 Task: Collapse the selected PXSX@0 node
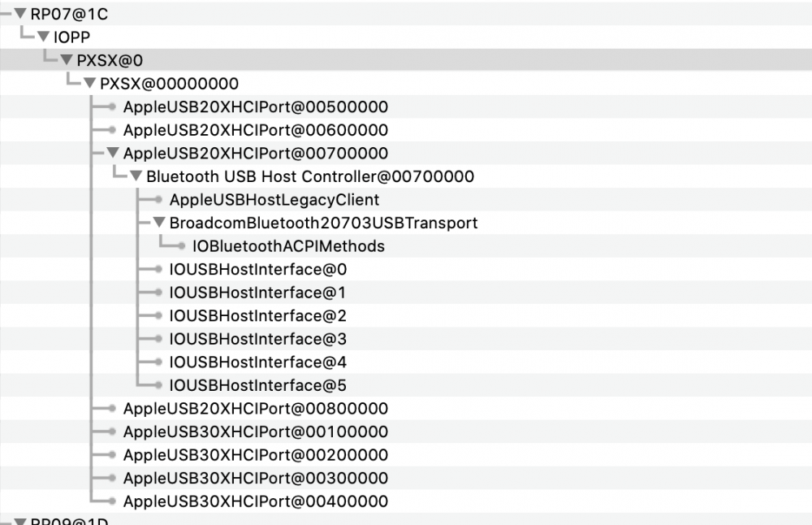click(67, 60)
